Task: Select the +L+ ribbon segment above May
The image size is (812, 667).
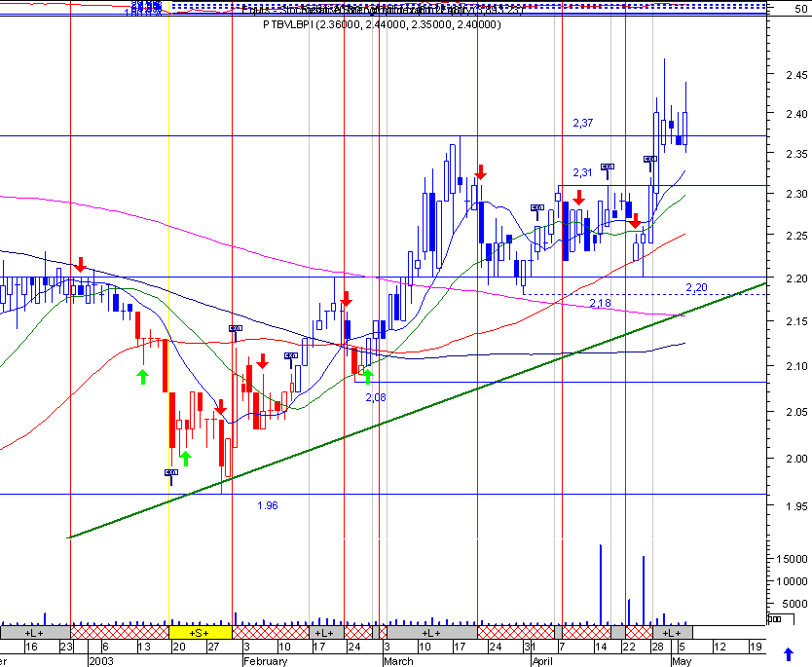Action: (672, 633)
